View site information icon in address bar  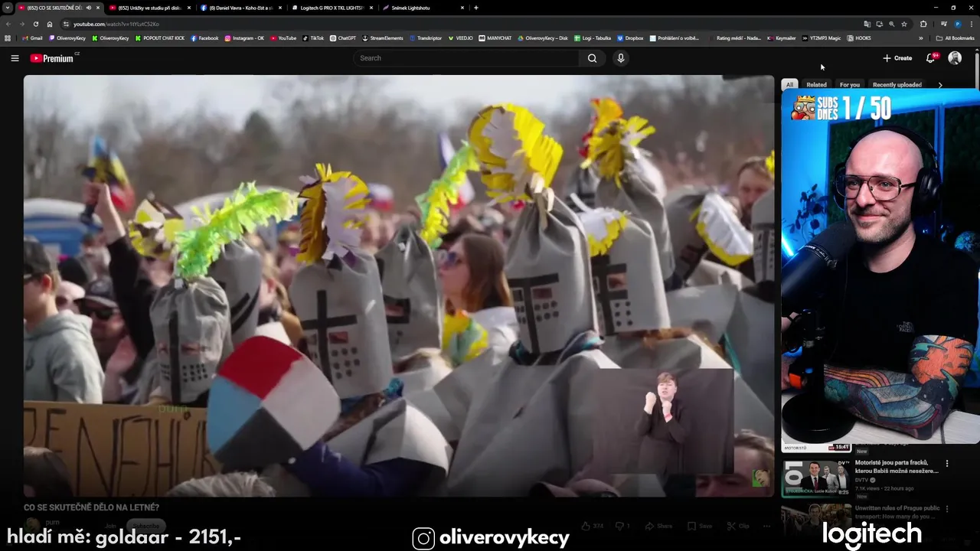tap(66, 24)
